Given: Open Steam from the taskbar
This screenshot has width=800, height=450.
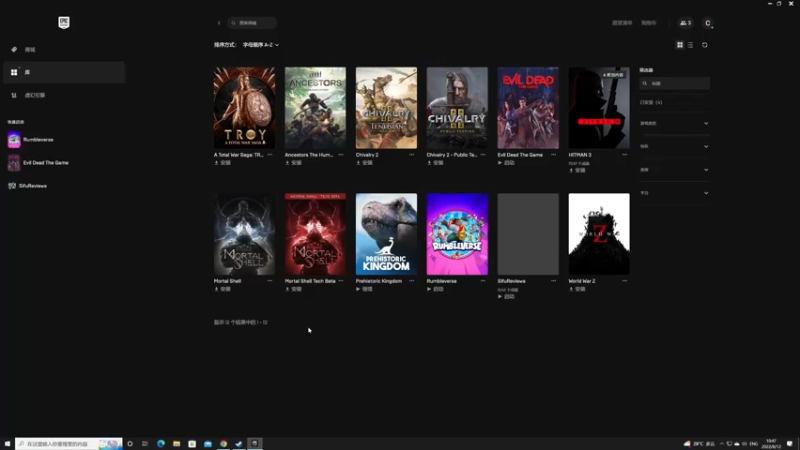Looking at the screenshot, I should 239,444.
